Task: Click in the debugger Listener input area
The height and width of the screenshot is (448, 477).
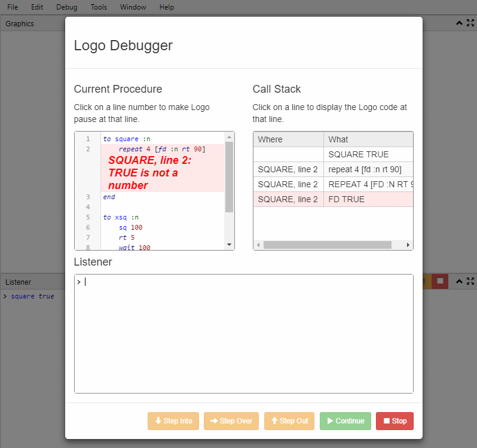Action: 243,333
